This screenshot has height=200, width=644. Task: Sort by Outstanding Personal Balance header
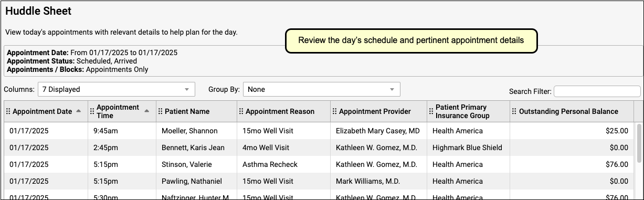coord(568,111)
